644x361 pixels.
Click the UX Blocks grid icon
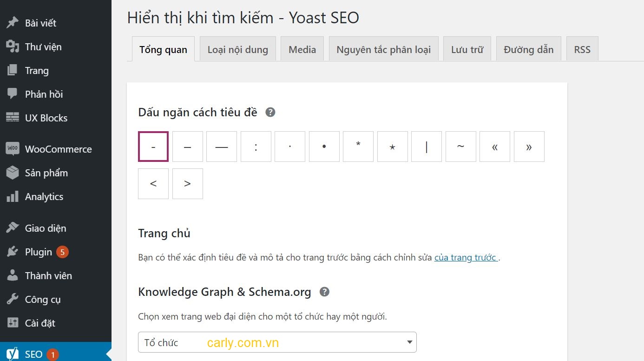13,118
